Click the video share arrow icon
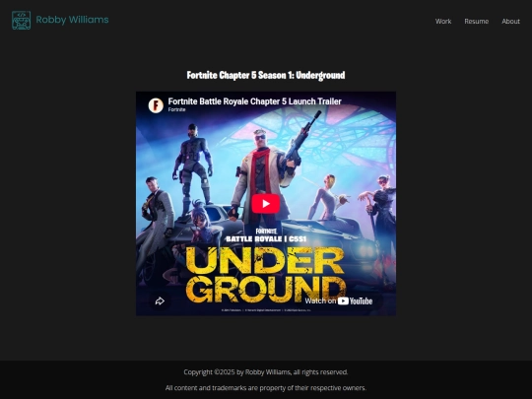 coord(160,300)
